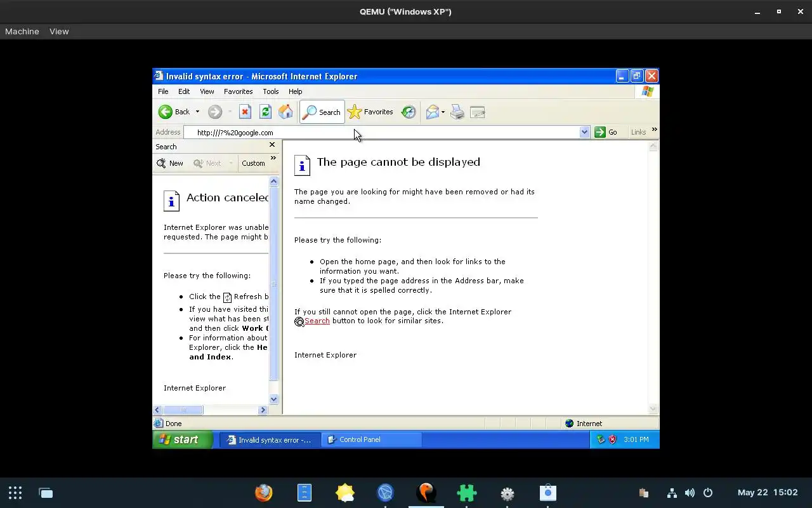Open the software store bag icon
The image size is (812, 508).
click(x=548, y=493)
